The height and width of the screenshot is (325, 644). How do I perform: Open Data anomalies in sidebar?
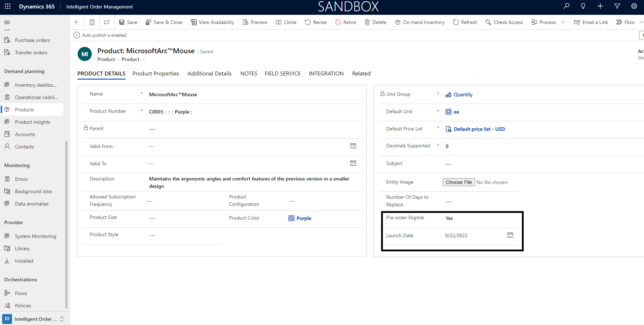click(x=32, y=204)
